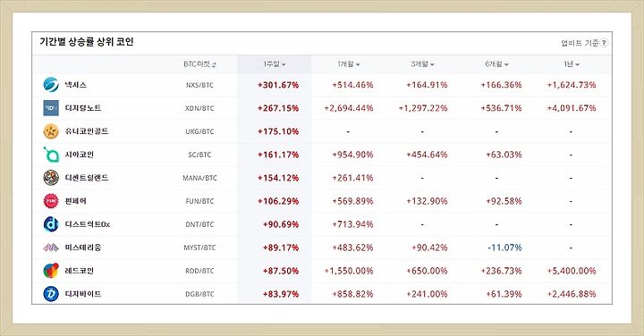The width and height of the screenshot is (644, 336).
Task: Click the 디지털노트 XDN coin icon
Action: coord(51,108)
